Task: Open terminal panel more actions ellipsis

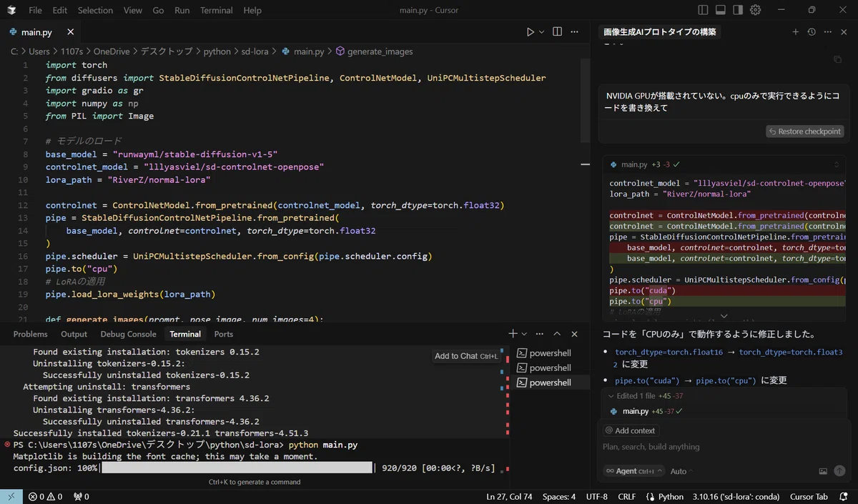Action: (540, 334)
